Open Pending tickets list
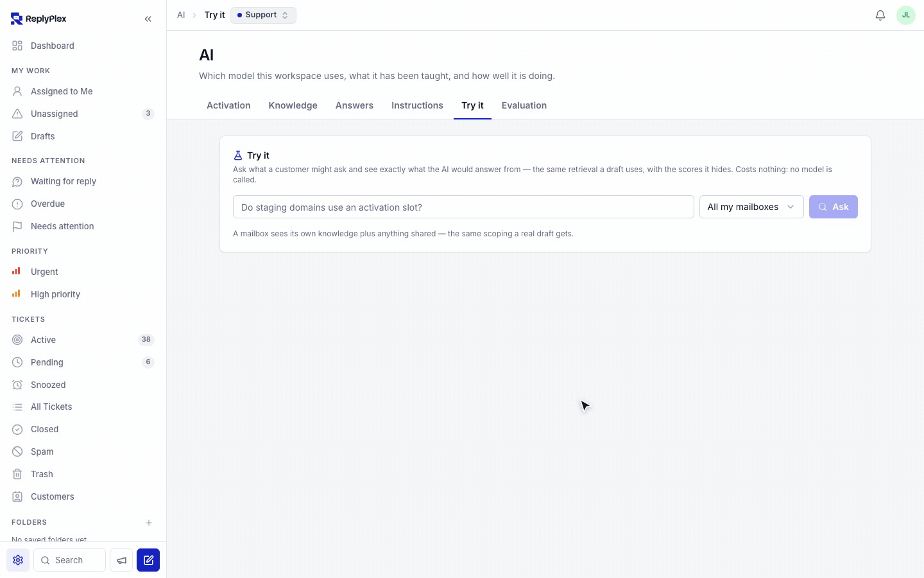 point(83,362)
